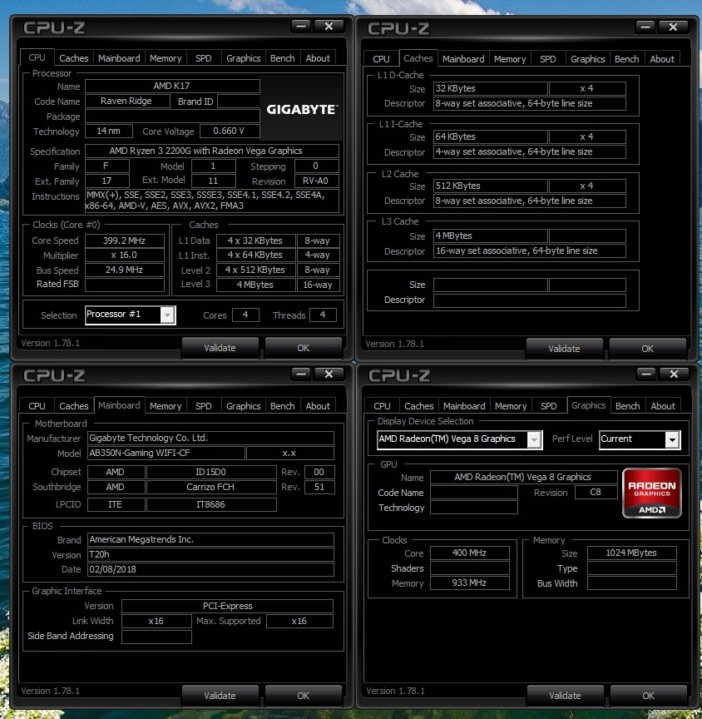Open SPD tab in Mainboard window
702x719 pixels.
(x=204, y=406)
